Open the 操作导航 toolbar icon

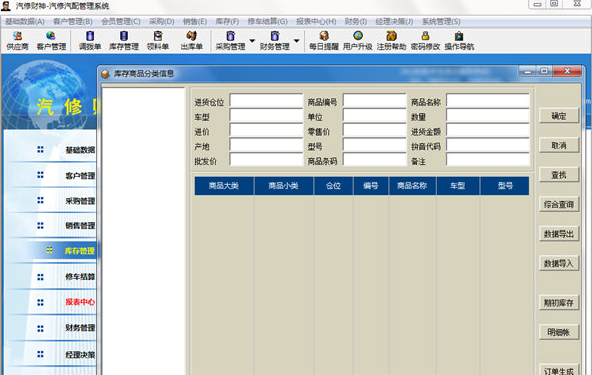click(x=459, y=41)
